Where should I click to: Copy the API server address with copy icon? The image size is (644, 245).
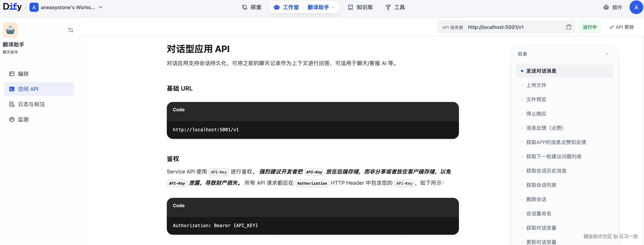(569, 27)
